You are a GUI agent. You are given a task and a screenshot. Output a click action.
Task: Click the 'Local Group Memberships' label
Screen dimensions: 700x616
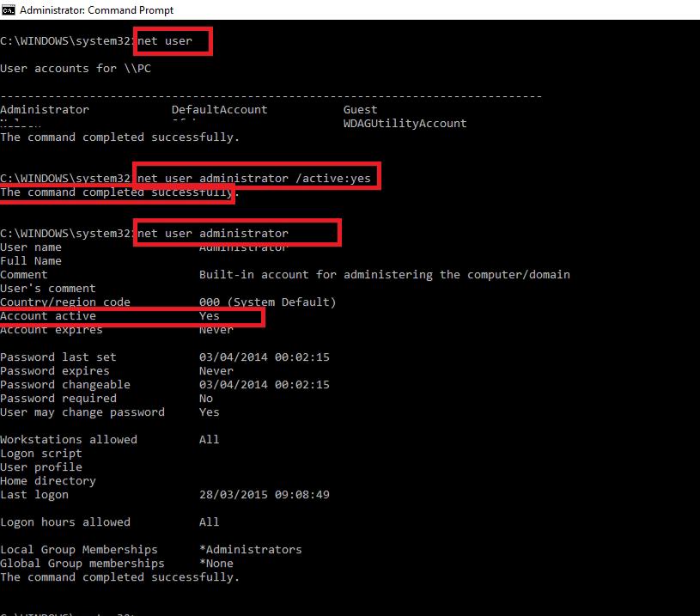point(78,550)
